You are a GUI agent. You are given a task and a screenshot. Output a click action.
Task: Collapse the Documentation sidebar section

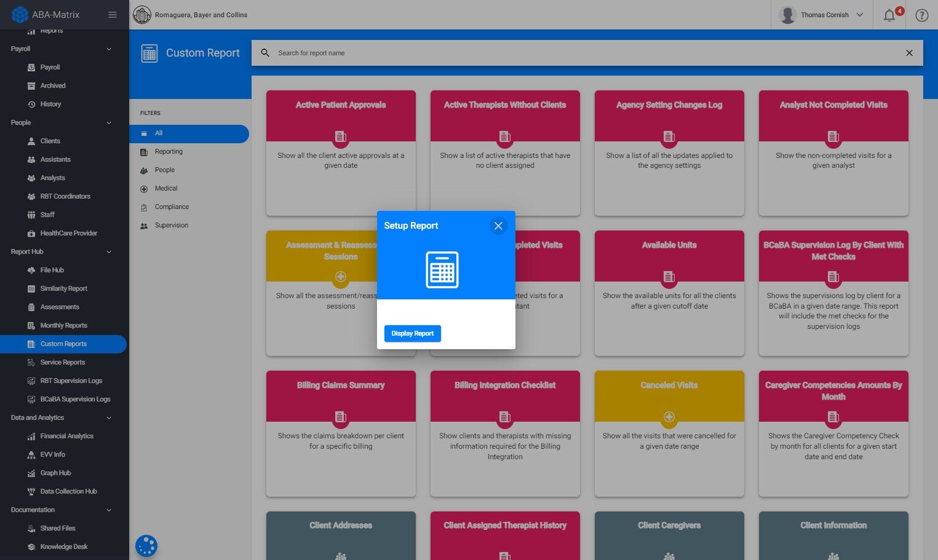(x=109, y=510)
